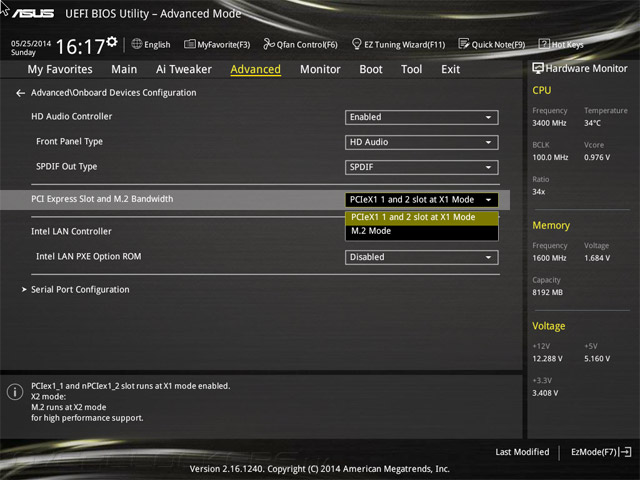
Task: Start EZ Tuning Wizard(F11)
Action: point(398,44)
